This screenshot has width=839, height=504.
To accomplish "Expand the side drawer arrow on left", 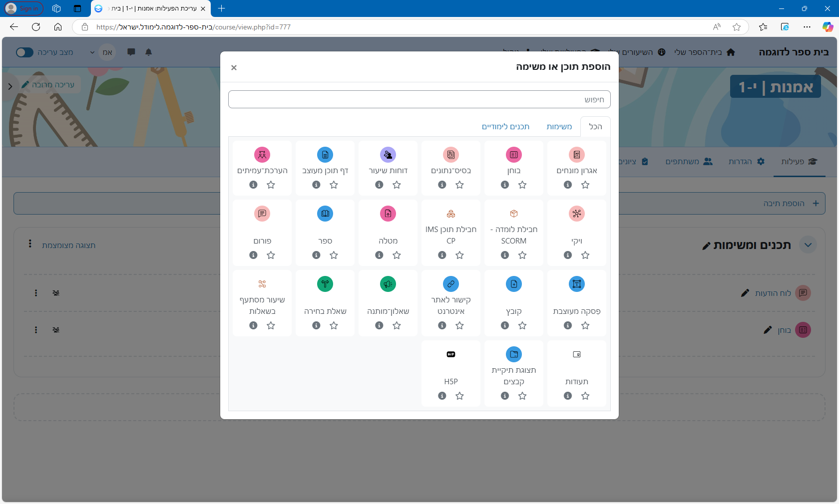I will coord(10,86).
